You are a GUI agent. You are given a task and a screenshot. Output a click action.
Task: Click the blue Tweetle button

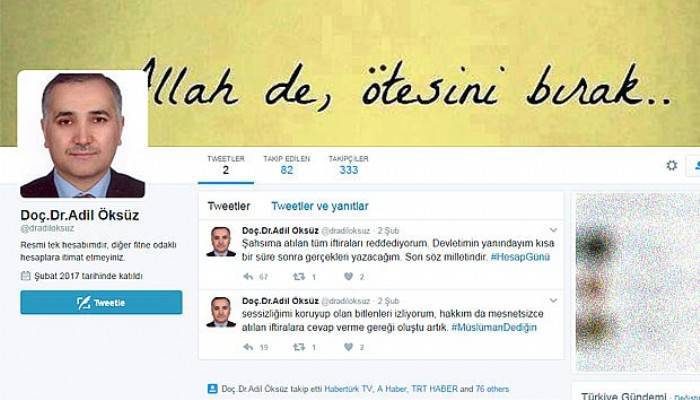(x=101, y=302)
